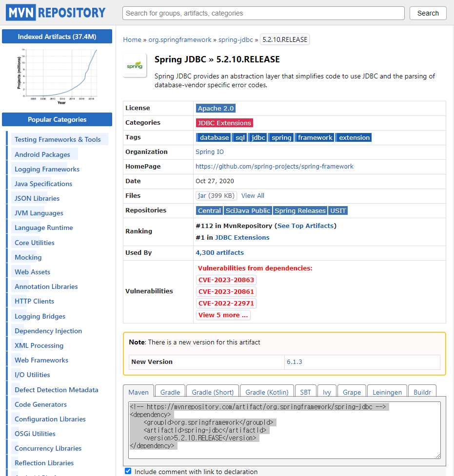Go to Home breadcrumb link
454x476 pixels.
132,40
